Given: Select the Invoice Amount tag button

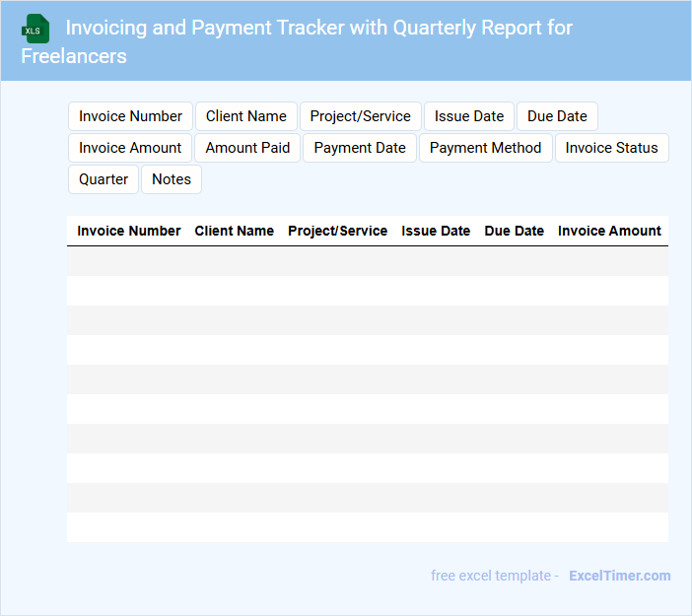Looking at the screenshot, I should 130,148.
